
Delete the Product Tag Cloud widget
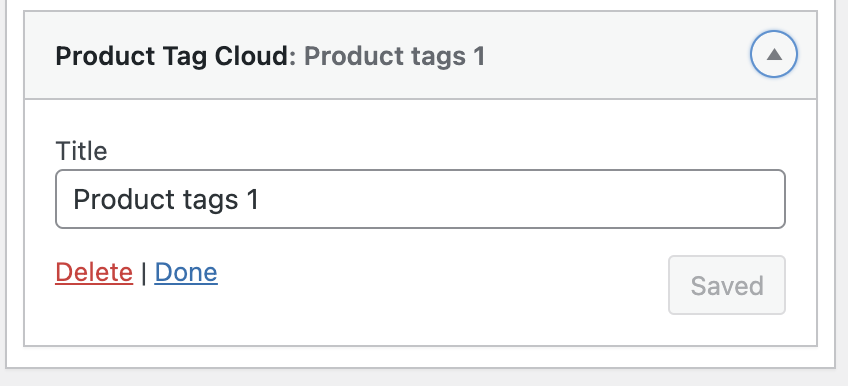point(94,272)
